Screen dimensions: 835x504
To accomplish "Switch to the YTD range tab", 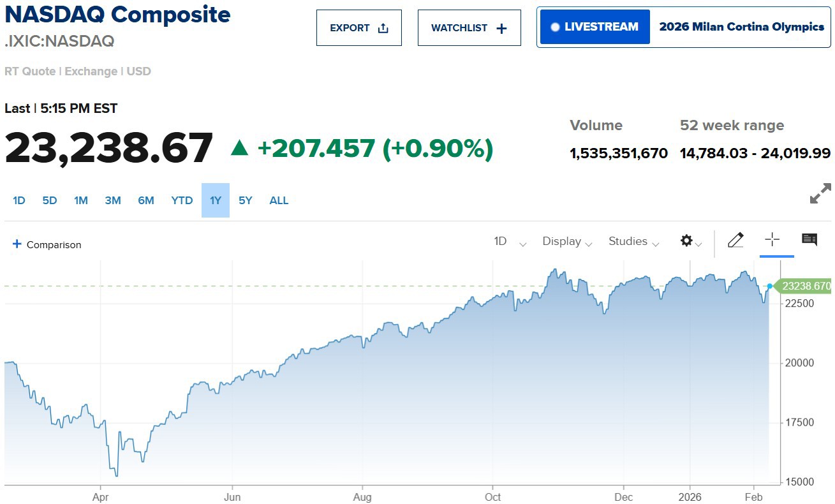I will point(182,200).
